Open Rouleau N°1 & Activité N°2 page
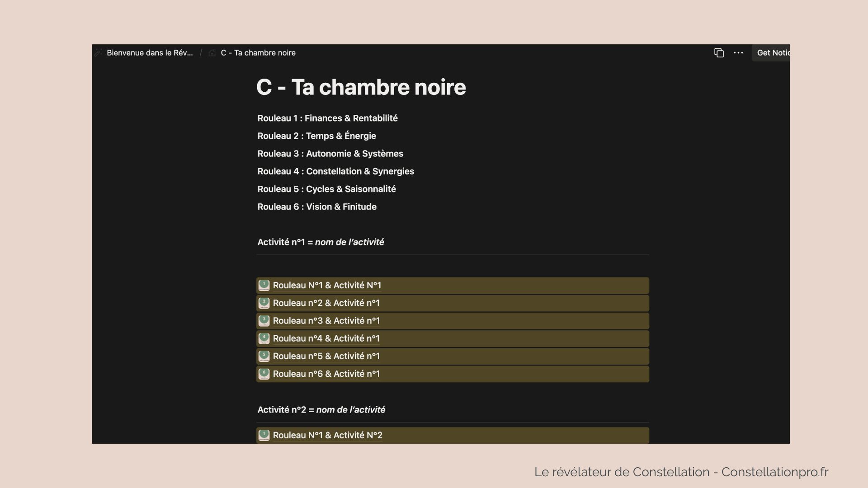Screen dimensions: 868x488 (x=327, y=435)
